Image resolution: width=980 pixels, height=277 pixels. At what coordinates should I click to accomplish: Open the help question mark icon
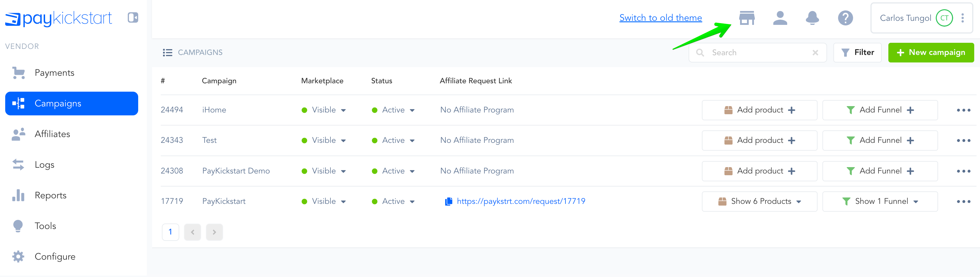(x=845, y=18)
